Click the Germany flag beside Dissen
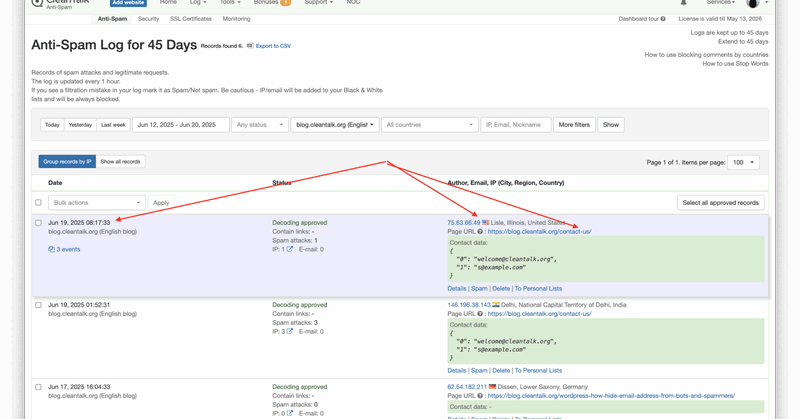The image size is (800, 419). pos(492,387)
